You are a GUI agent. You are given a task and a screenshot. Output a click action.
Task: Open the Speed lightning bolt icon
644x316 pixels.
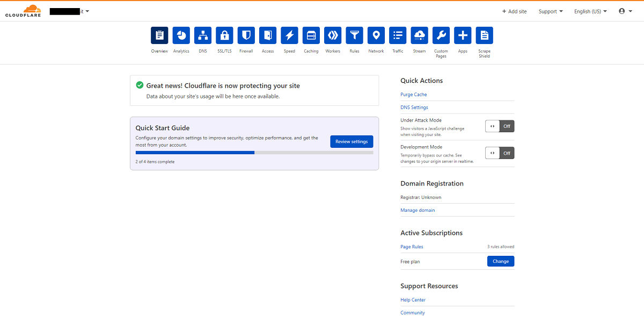pyautogui.click(x=289, y=35)
